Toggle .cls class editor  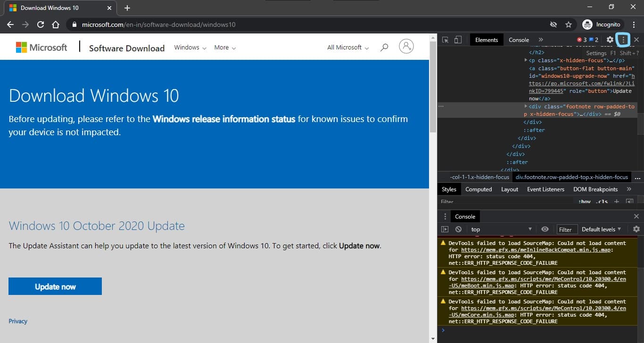601,202
